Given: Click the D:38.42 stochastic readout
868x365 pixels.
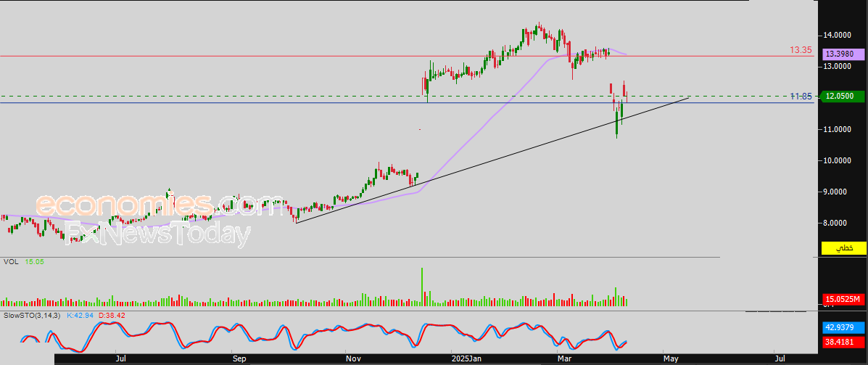Looking at the screenshot, I should [111, 315].
